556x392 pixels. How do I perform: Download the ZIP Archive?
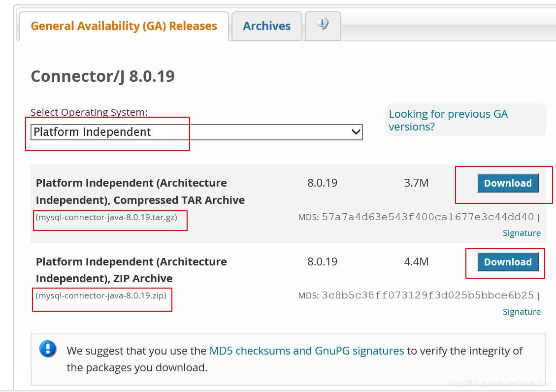coord(508,262)
